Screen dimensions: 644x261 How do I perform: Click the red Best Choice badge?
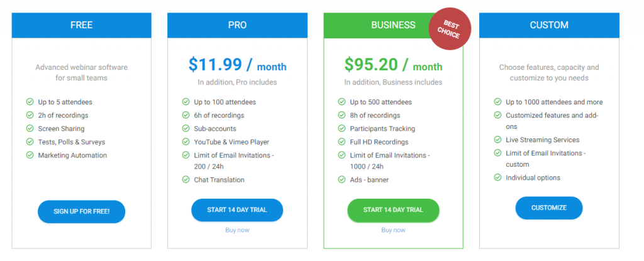(449, 29)
